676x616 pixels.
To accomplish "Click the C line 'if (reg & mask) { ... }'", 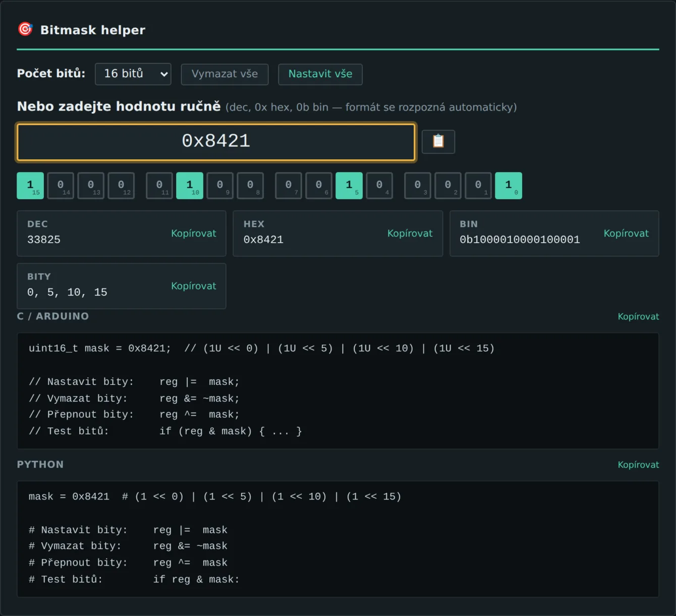I will pos(231,431).
